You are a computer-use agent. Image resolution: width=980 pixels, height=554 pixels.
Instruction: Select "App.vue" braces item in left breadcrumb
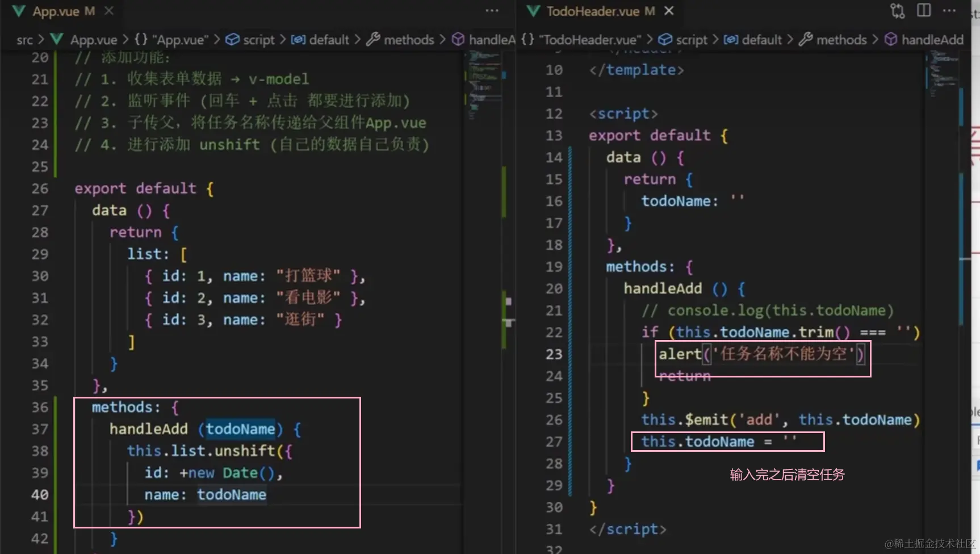point(171,40)
